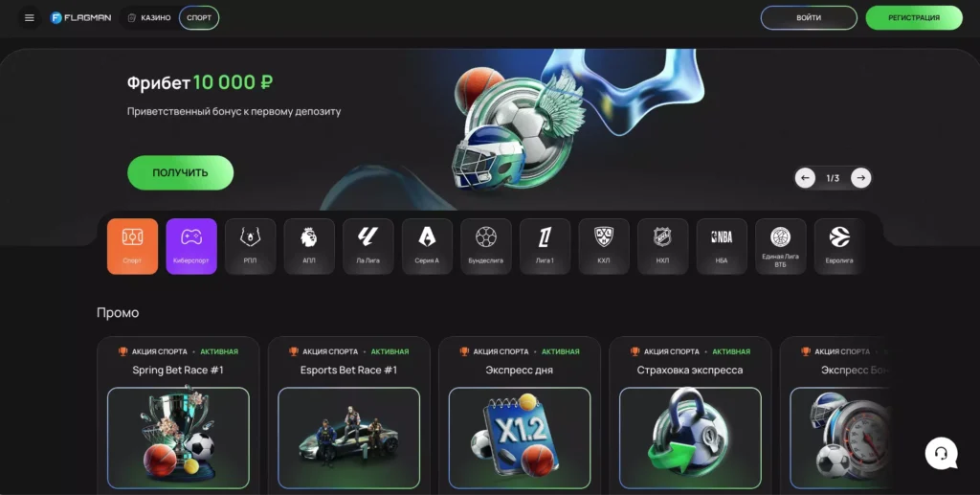Click the Войти login button
The height and width of the screenshot is (495, 980).
pyautogui.click(x=809, y=18)
